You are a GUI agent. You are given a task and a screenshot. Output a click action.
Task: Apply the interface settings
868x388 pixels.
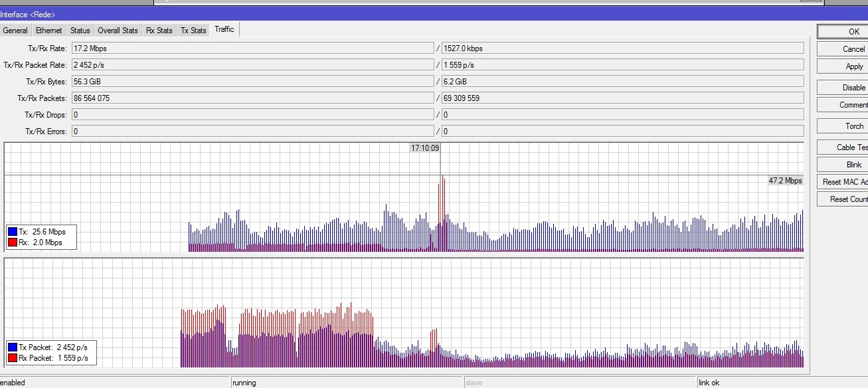tap(842, 66)
